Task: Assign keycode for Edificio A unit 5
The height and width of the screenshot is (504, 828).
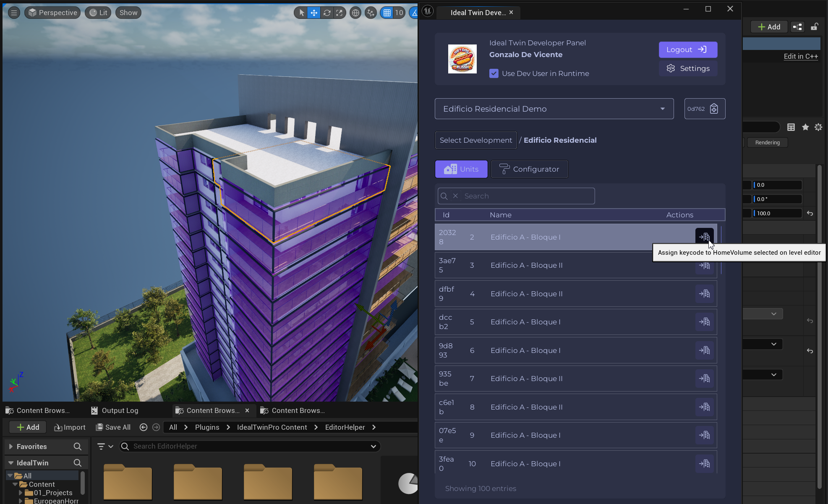Action: (705, 322)
